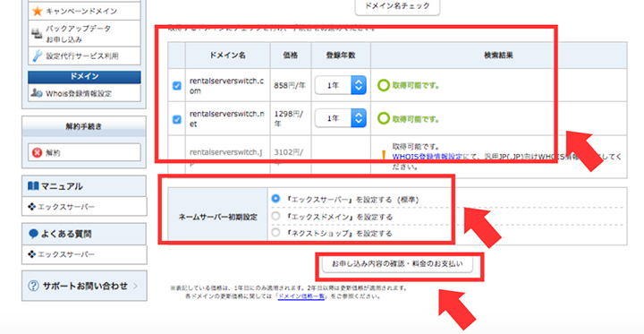Click the 検索結果 column header
The height and width of the screenshot is (334, 644).
click(498, 56)
